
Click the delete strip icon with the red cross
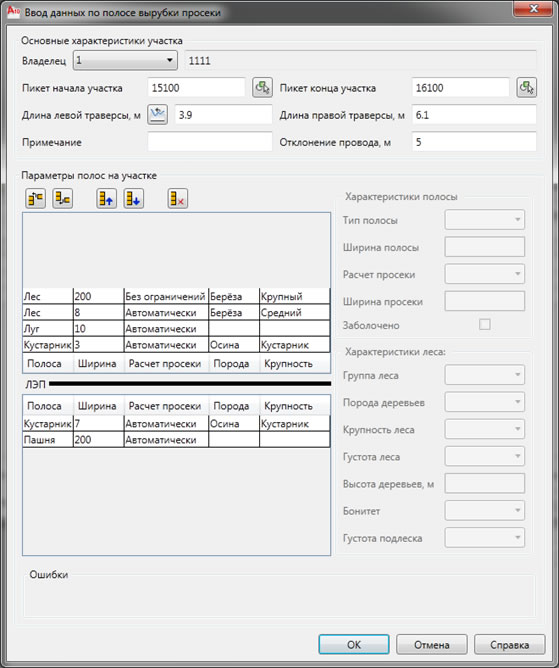click(x=178, y=199)
